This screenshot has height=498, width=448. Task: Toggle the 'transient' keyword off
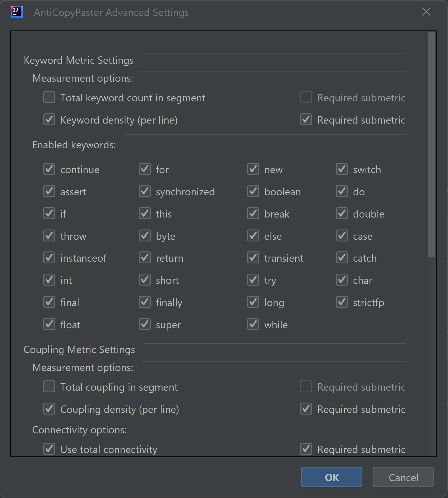253,258
